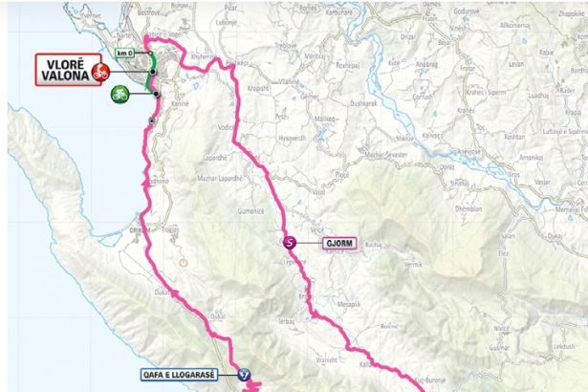Click the Kaninë town name

(180, 104)
